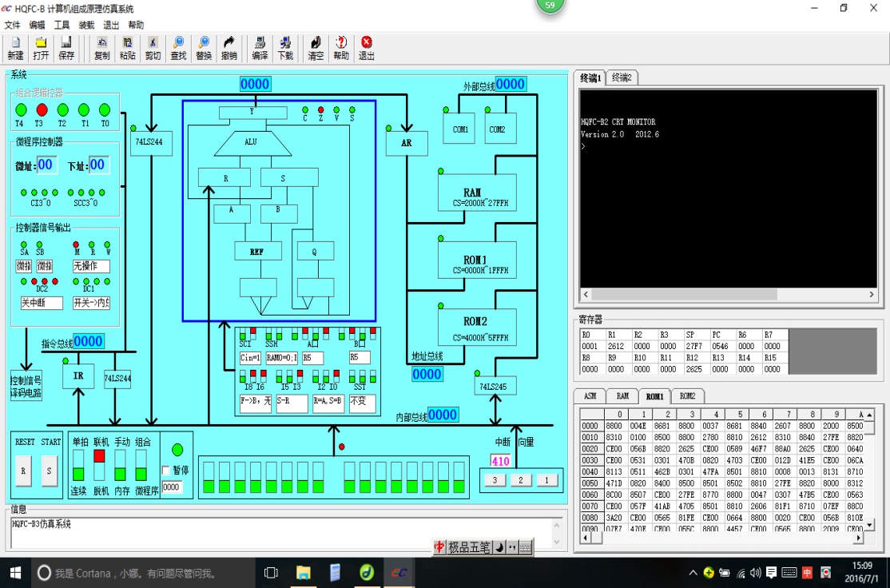Toggle the 组合/微程序 switch
The width and height of the screenshot is (890, 588).
[141, 465]
